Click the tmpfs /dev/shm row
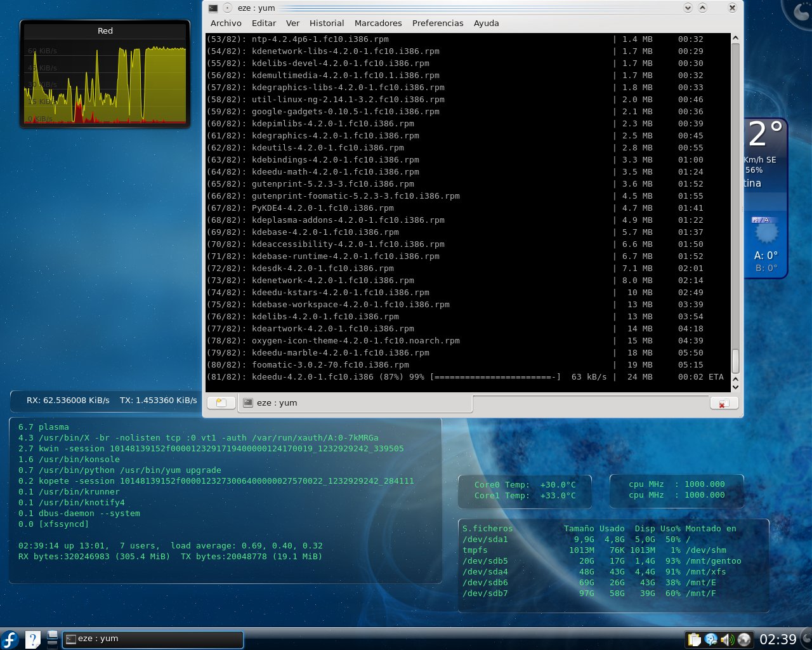The image size is (812, 650). [x=594, y=550]
